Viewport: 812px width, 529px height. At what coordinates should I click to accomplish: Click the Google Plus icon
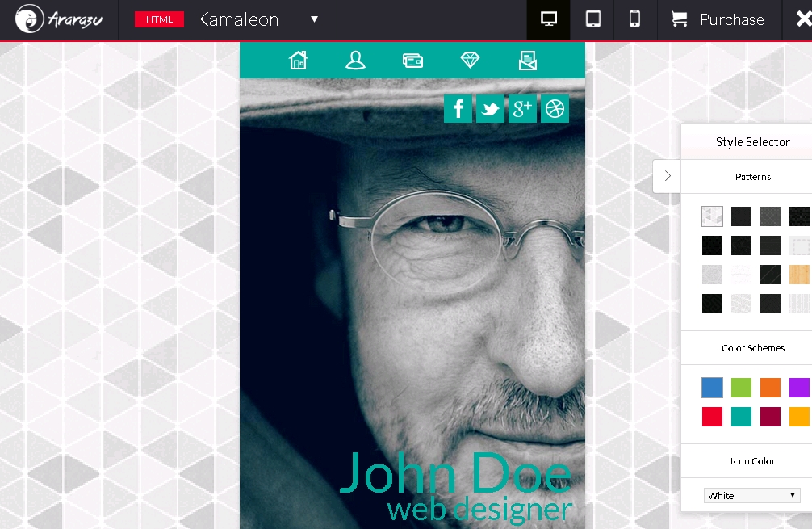point(522,108)
